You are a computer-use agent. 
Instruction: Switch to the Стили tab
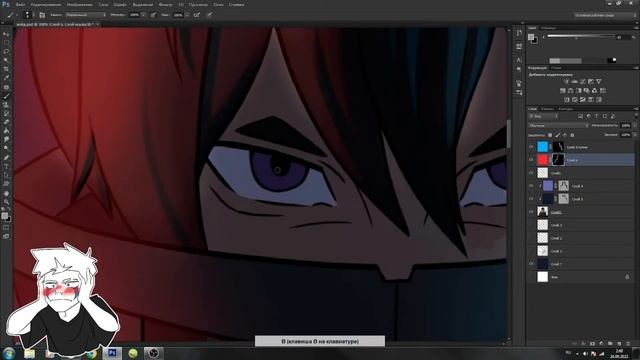pyautogui.click(x=556, y=68)
